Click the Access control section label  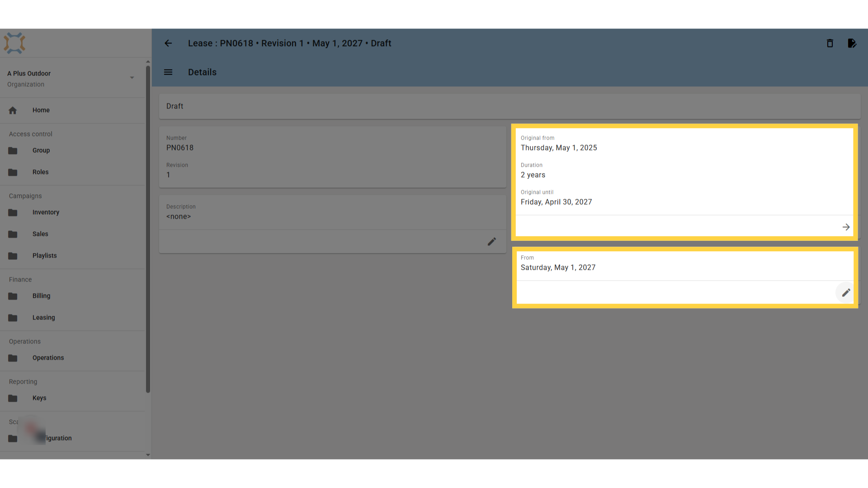[31, 134]
